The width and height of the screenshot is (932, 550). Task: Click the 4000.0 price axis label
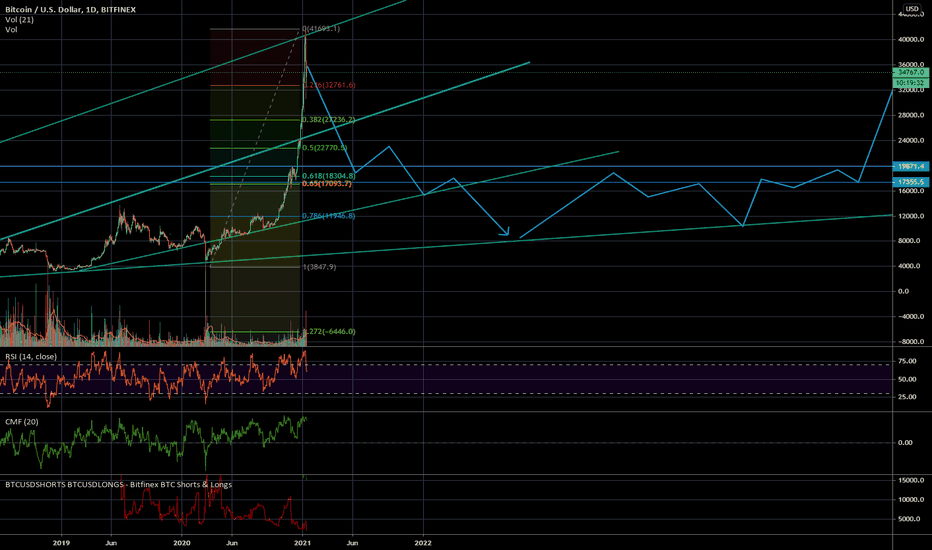tap(911, 266)
